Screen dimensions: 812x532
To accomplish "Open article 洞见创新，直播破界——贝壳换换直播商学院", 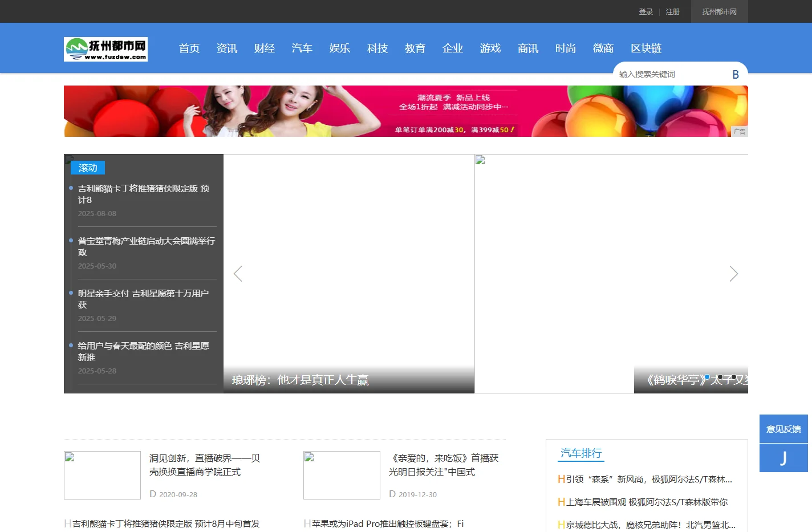I will [x=205, y=465].
